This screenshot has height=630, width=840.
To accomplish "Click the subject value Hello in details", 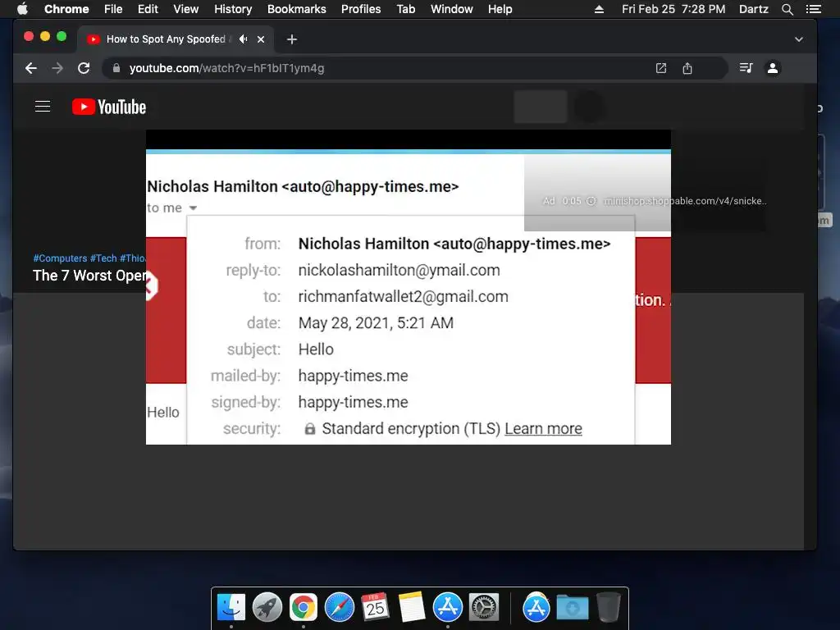I will coord(316,349).
